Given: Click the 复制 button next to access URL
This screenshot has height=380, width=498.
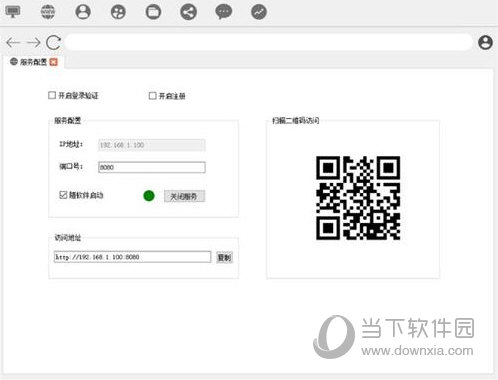Looking at the screenshot, I should (224, 257).
